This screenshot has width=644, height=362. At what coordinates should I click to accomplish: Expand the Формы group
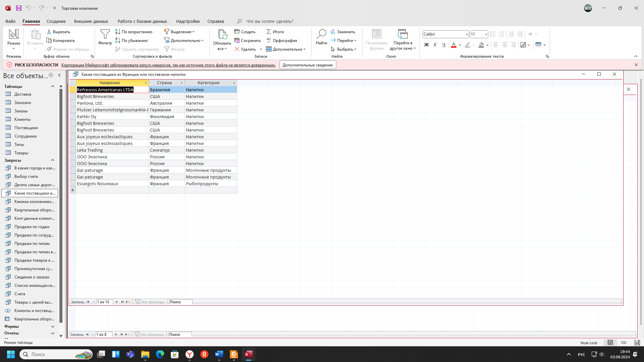pyautogui.click(x=52, y=326)
